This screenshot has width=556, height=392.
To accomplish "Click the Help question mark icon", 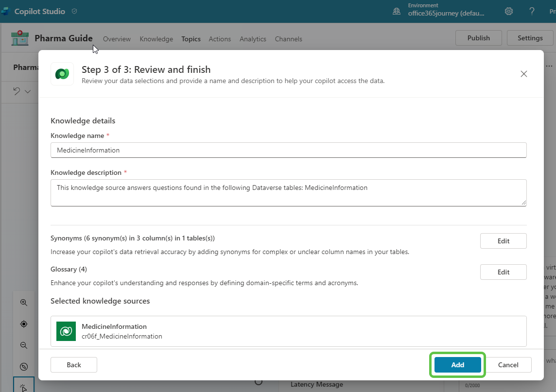I will [531, 11].
